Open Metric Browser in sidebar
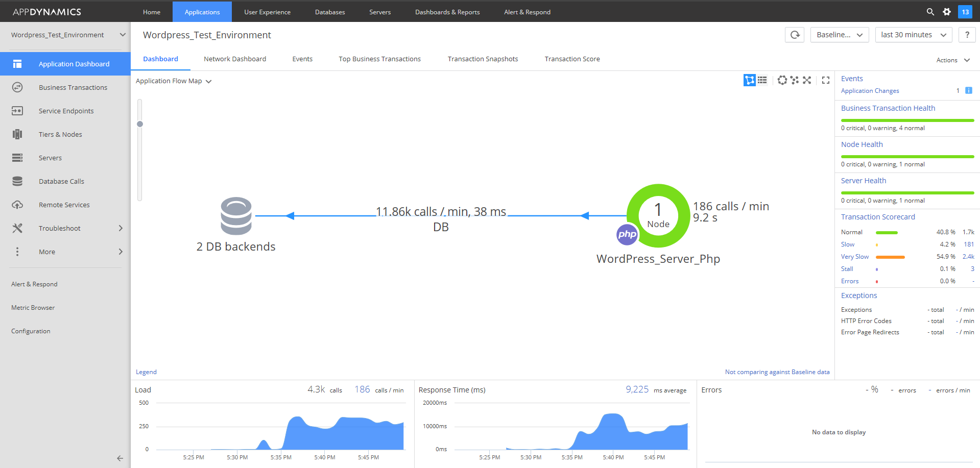Image resolution: width=980 pixels, height=468 pixels. pos(33,308)
